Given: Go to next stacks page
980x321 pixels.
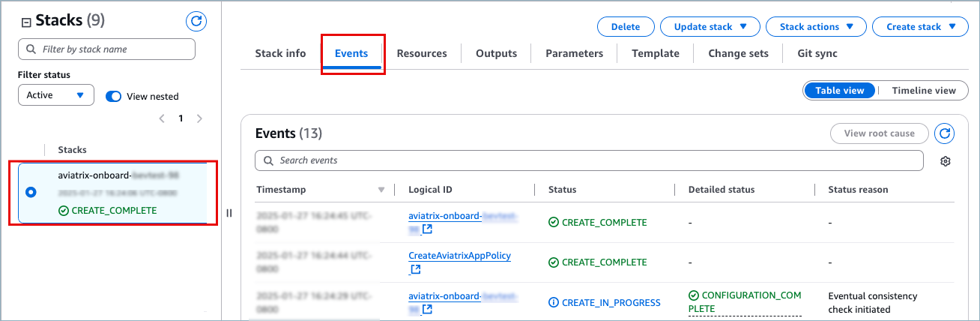Looking at the screenshot, I should [199, 118].
